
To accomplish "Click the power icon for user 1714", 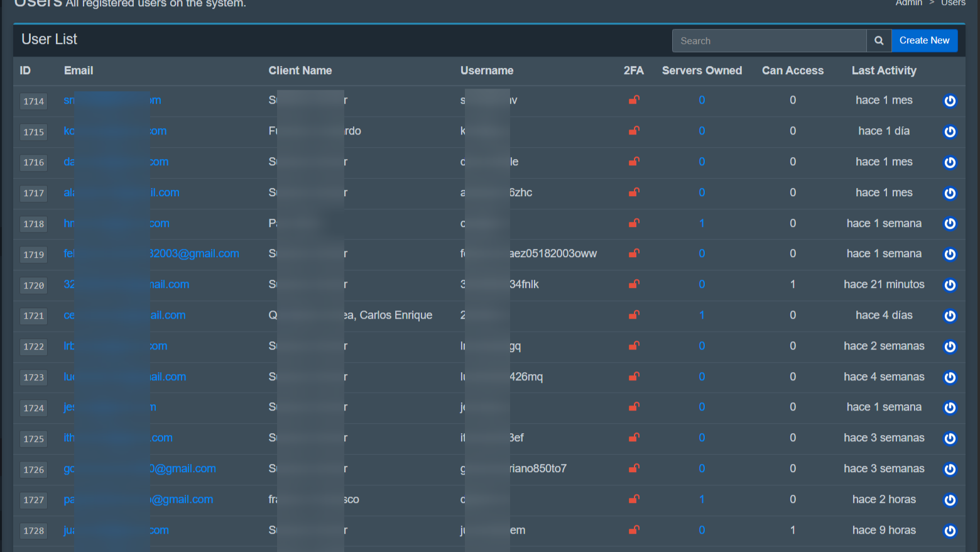I will pyautogui.click(x=950, y=101).
